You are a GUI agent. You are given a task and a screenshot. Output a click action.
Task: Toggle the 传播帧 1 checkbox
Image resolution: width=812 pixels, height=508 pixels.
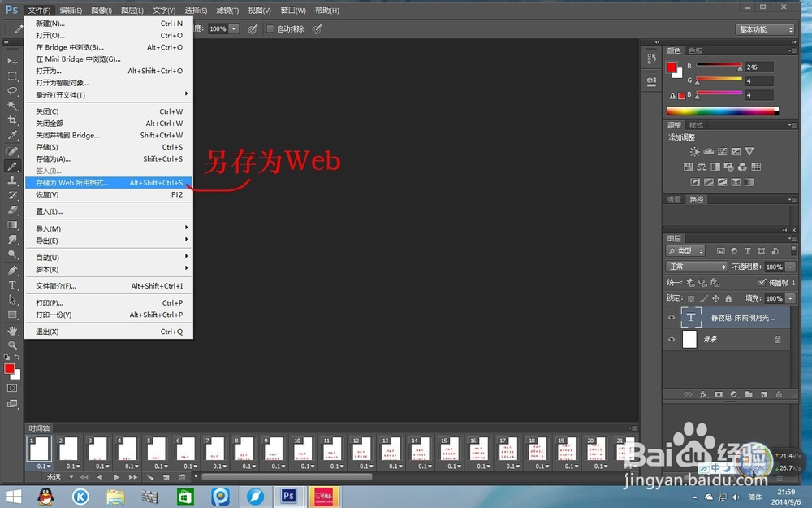762,283
